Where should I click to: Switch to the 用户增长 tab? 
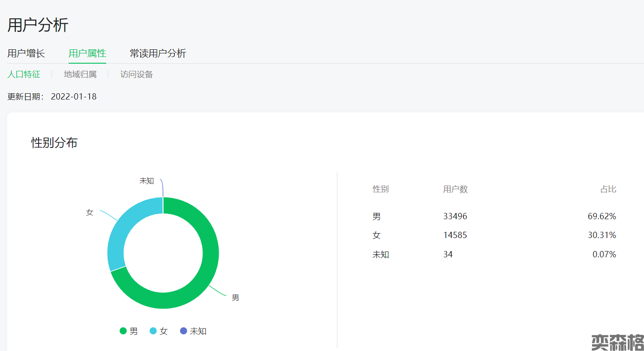[x=26, y=53]
